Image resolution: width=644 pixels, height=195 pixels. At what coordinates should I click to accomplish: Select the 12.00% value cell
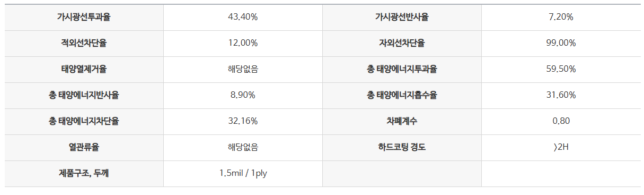click(x=243, y=43)
